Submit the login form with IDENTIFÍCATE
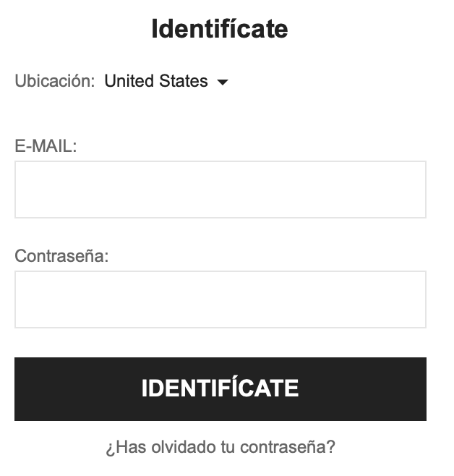 click(220, 388)
